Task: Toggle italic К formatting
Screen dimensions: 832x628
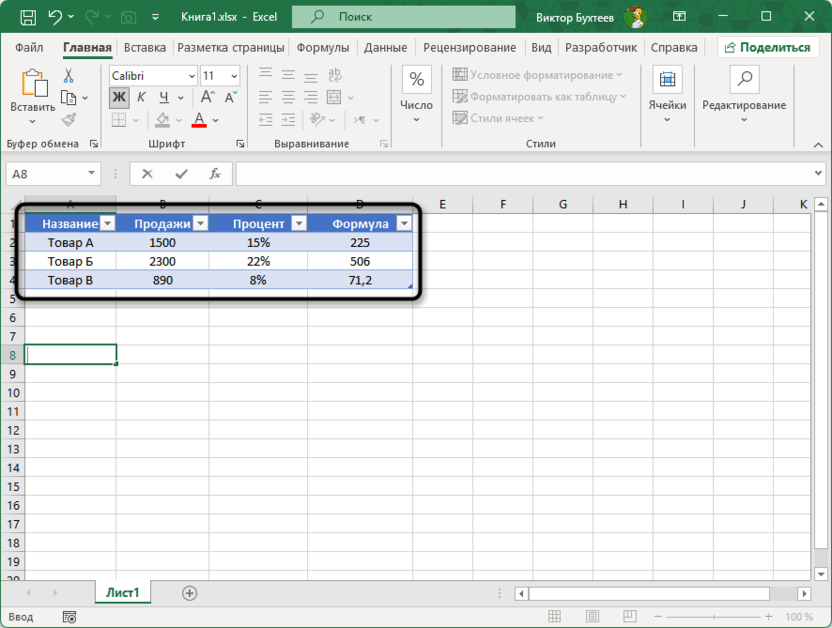Action: pos(142,97)
